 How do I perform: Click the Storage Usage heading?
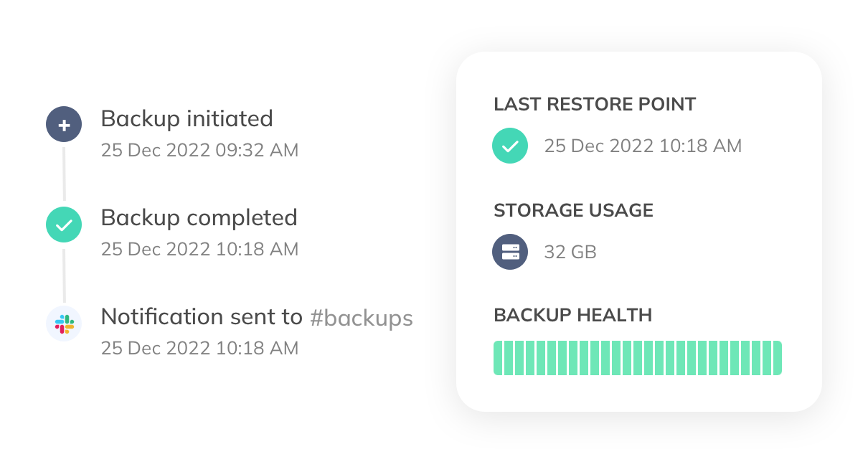[573, 210]
